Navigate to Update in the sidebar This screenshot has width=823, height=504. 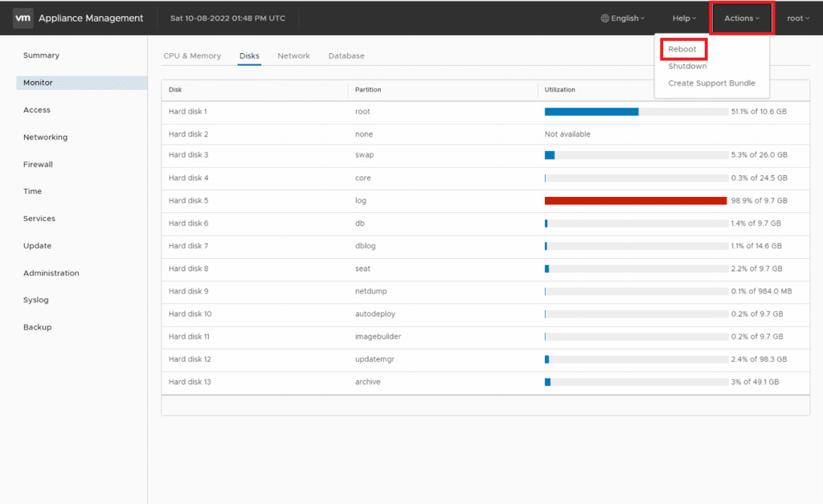tap(37, 246)
